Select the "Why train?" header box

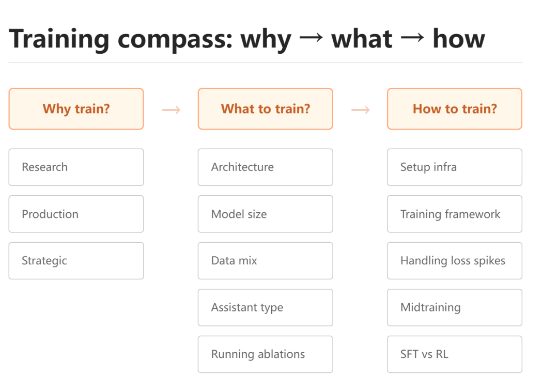point(76,109)
